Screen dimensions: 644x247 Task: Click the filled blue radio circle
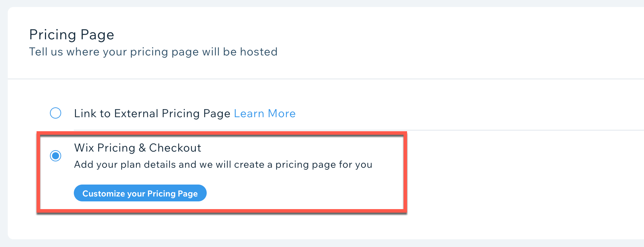[56, 155]
